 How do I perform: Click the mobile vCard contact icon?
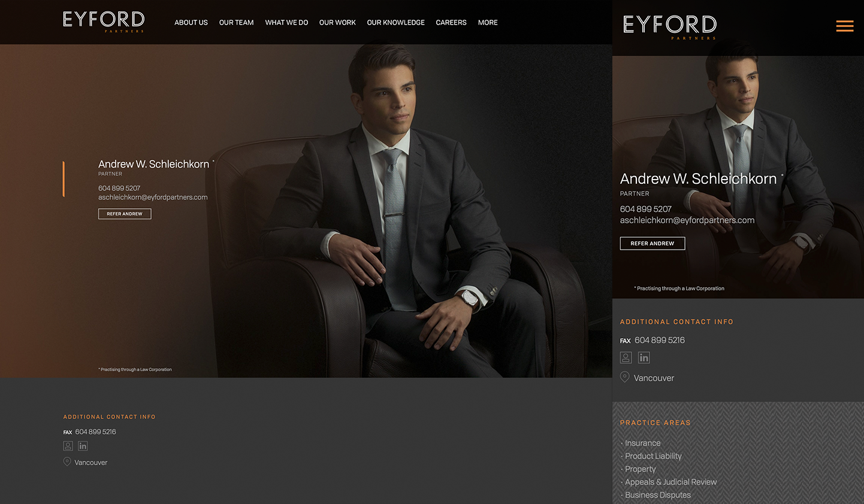pyautogui.click(x=626, y=358)
